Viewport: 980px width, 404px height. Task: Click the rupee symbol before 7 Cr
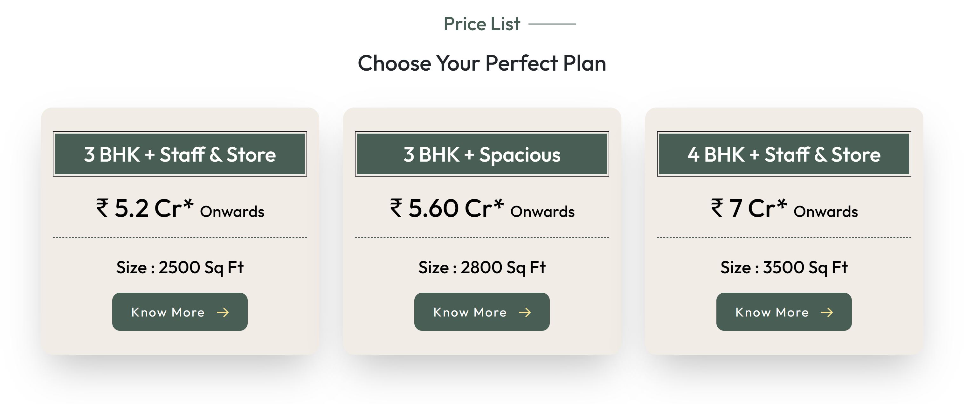[717, 208]
